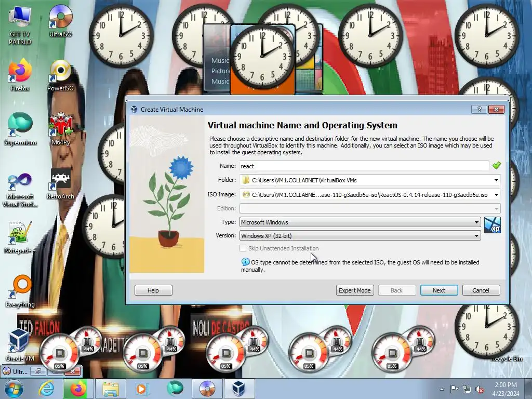The width and height of the screenshot is (532, 399).
Task: Click the 'OS type cannot be determined' message
Action: (360, 265)
